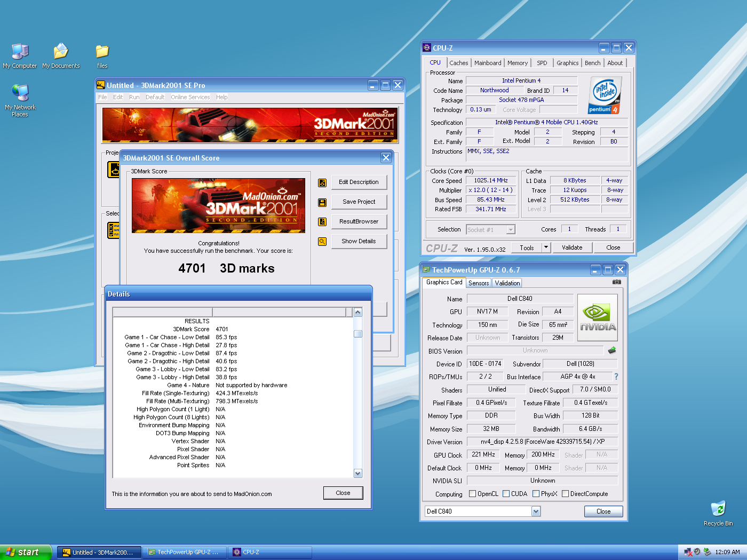Viewport: 747px width, 560px height.
Task: Click the GPU-Z screenshot camera icon
Action: (x=616, y=282)
